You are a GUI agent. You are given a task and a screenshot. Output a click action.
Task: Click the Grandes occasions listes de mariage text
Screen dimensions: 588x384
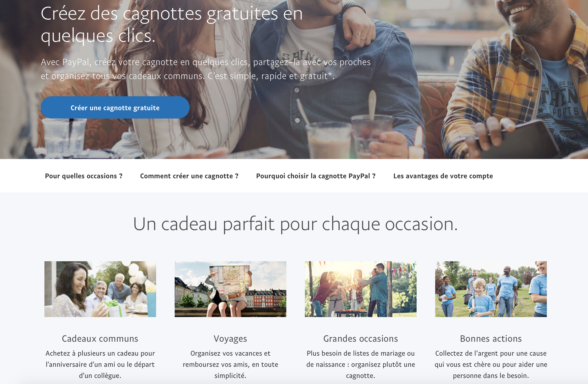click(361, 364)
